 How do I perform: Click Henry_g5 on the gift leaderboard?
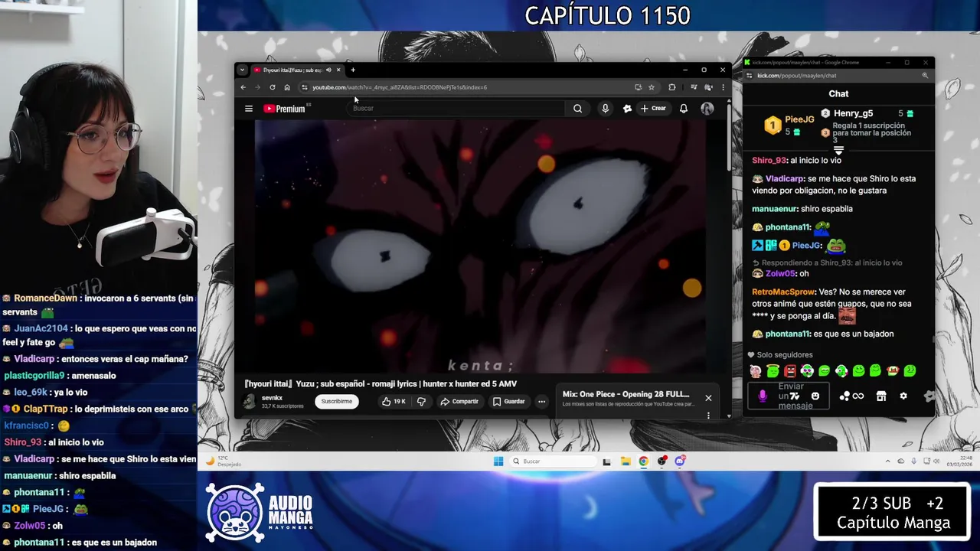pos(853,113)
